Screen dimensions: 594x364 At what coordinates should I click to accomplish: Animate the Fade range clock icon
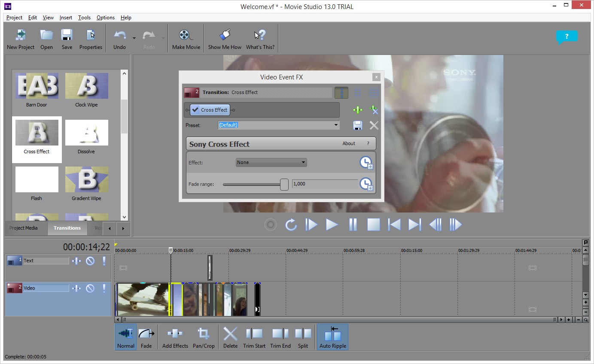pos(366,184)
